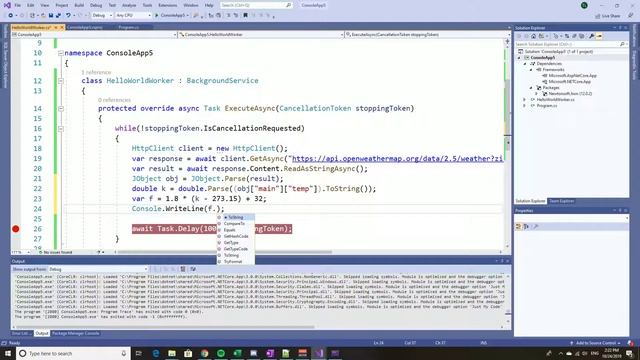Viewport: 640px width, 360px height.
Task: Click the Visual Studio logo icon
Action: pos(7,5)
